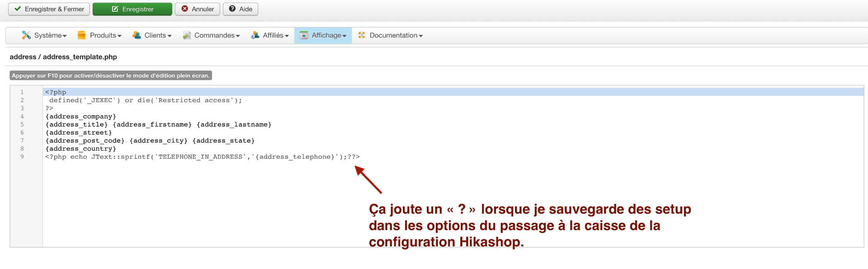Click the {address_title} tag in code
868x269 pixels.
(77, 125)
